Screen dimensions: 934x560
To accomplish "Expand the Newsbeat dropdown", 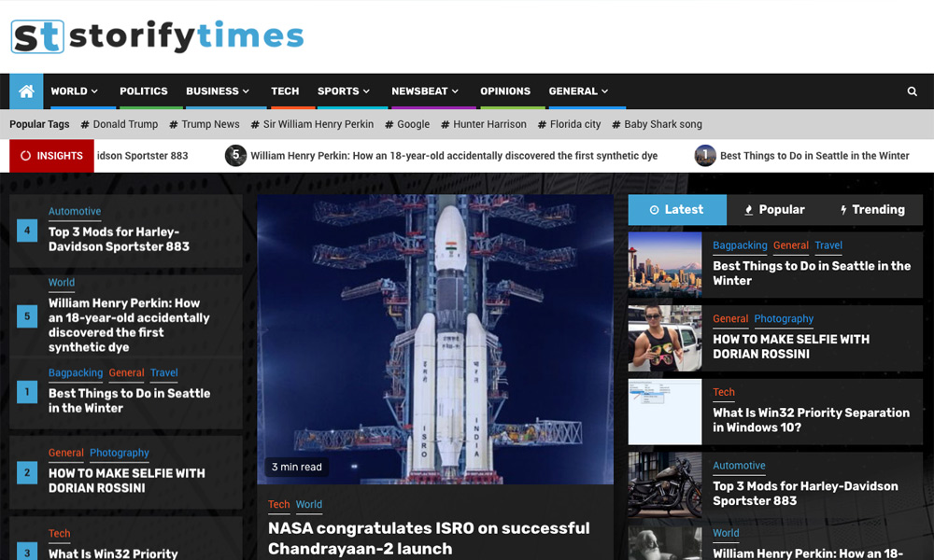I will 425,91.
